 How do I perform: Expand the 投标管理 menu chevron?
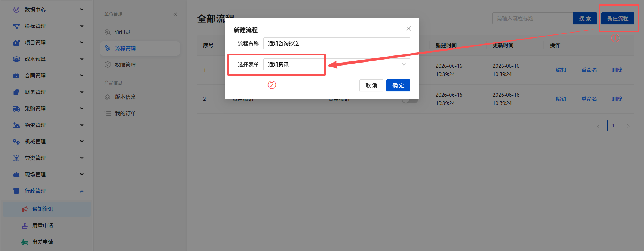pyautogui.click(x=82, y=26)
